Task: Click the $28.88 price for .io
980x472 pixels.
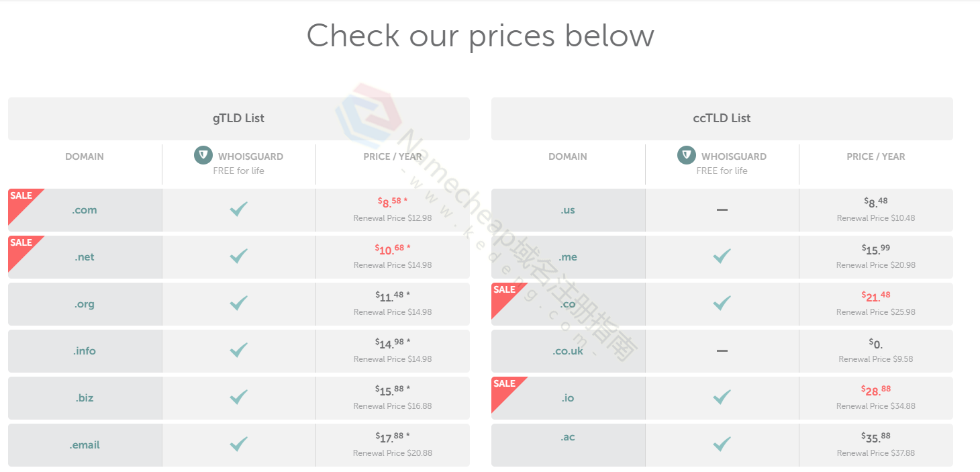Action: [876, 389]
